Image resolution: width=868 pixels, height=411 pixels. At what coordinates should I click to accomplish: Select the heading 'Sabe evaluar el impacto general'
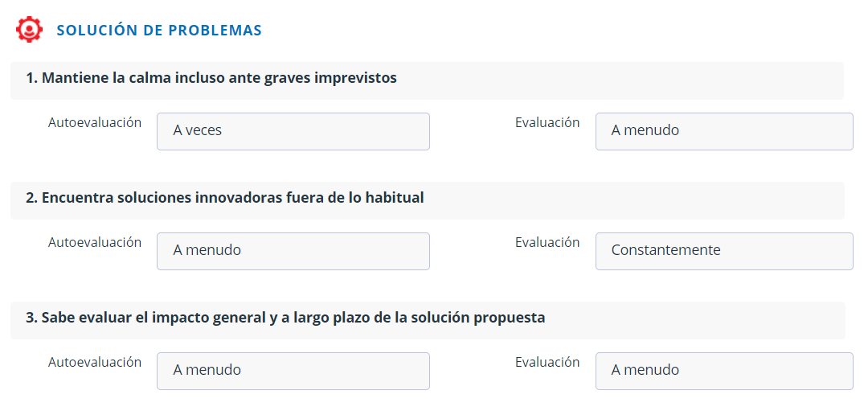tap(285, 318)
